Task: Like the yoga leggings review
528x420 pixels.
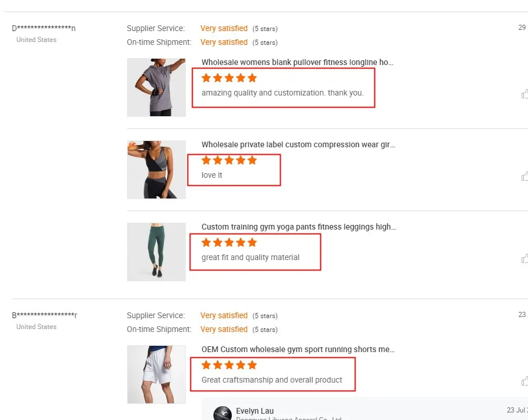Action: click(525, 258)
